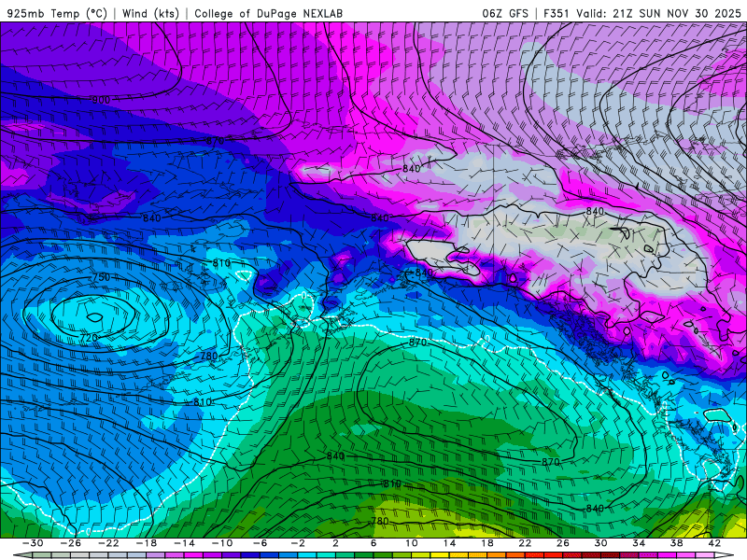747x560 pixels.
Task: Click the '10' colorbar tick label
Action: click(411, 543)
